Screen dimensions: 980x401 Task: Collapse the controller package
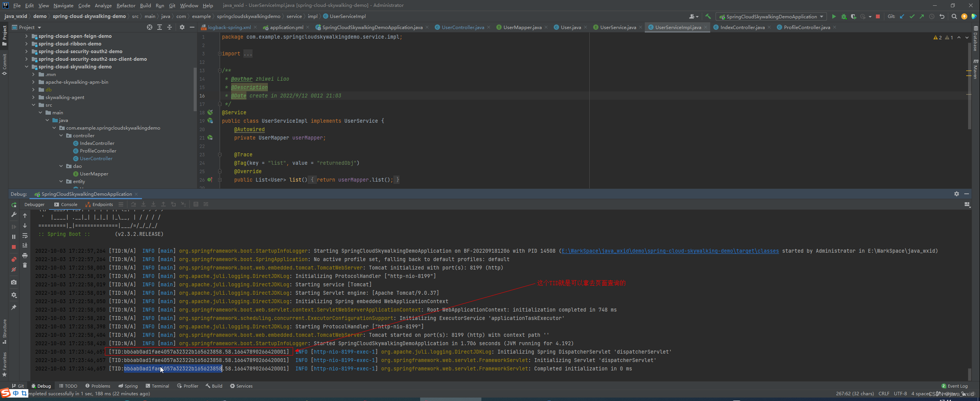point(61,136)
